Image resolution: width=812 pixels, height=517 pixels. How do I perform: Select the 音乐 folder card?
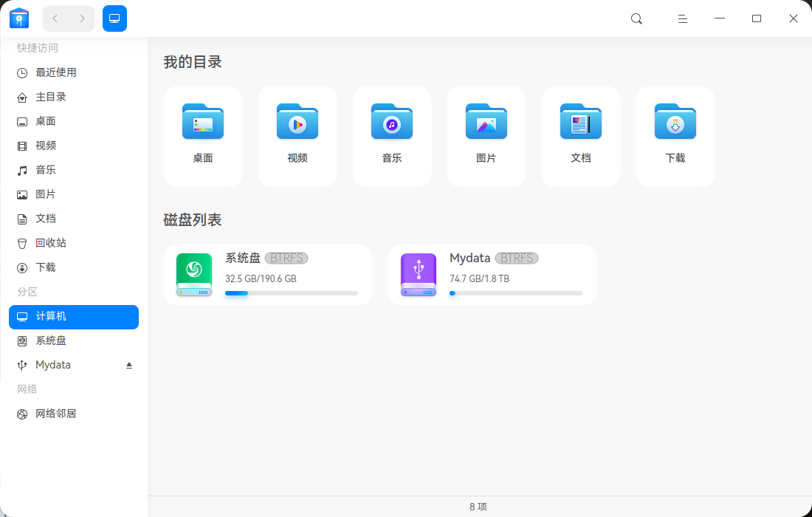click(x=392, y=136)
